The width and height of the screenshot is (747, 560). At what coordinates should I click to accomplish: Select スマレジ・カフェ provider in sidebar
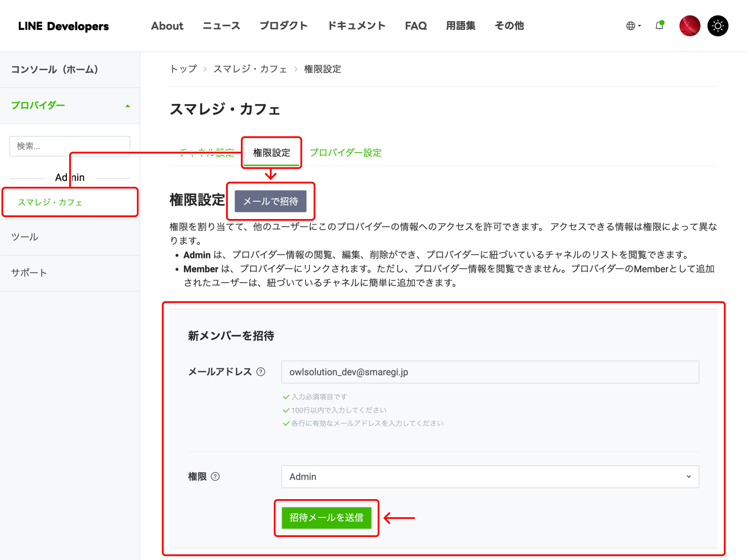point(50,202)
